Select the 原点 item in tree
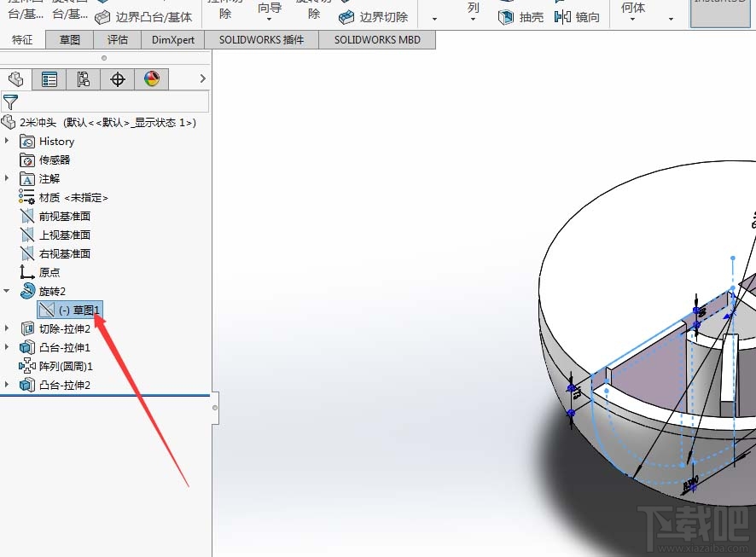This screenshot has width=756, height=557. coord(49,271)
